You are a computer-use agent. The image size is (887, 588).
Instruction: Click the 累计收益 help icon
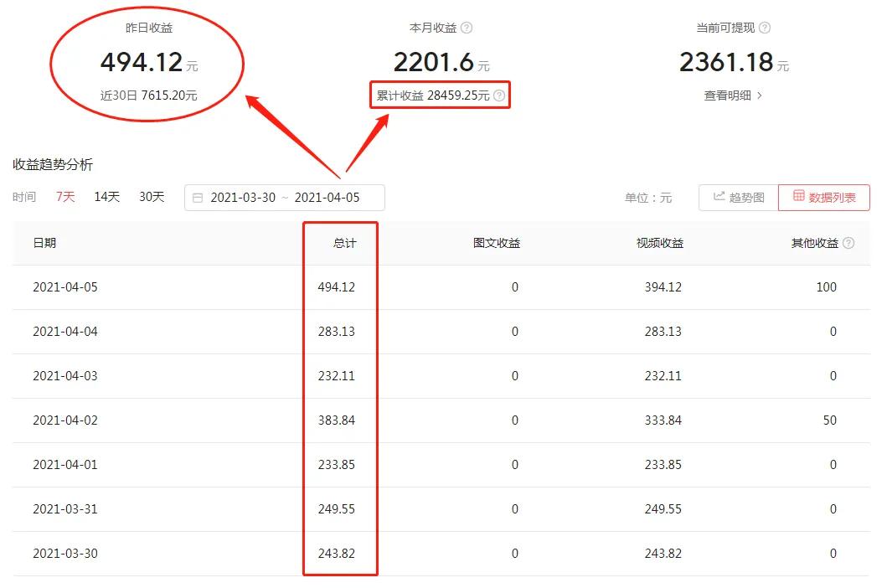click(501, 95)
